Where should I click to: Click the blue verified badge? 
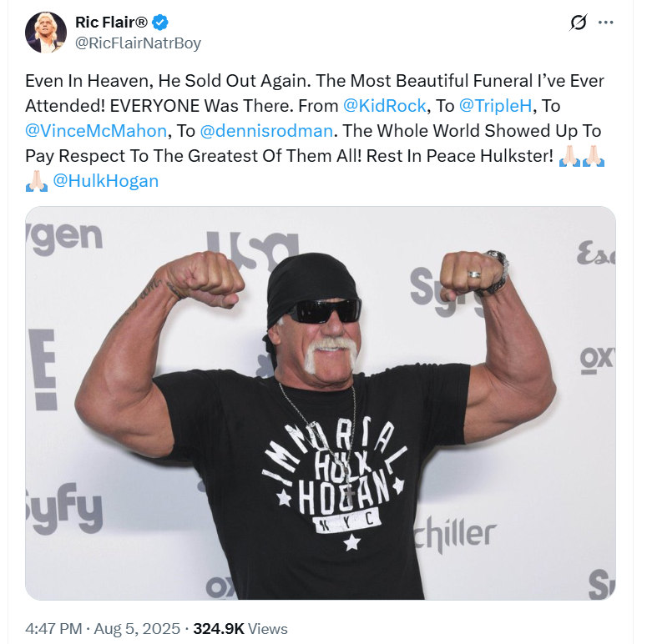160,23
